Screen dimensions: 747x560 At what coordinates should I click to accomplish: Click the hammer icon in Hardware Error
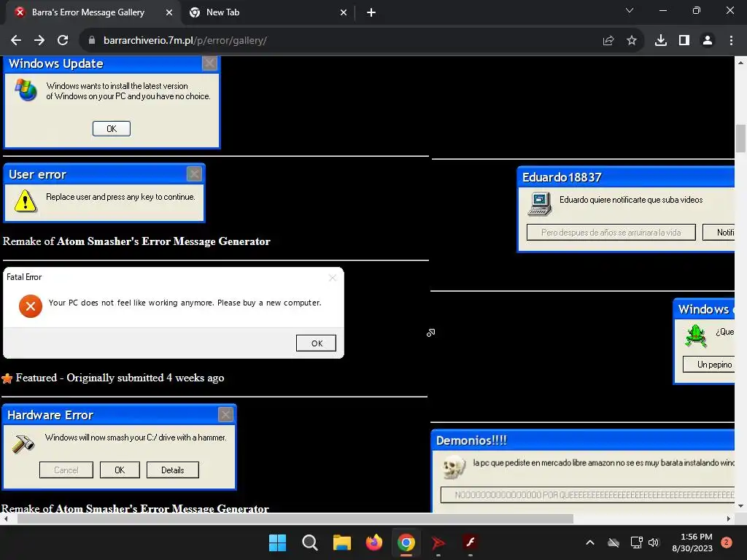[x=23, y=444]
